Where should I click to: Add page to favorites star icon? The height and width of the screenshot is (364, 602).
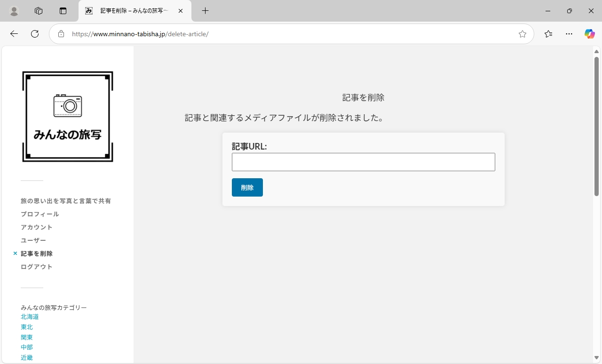tap(522, 34)
